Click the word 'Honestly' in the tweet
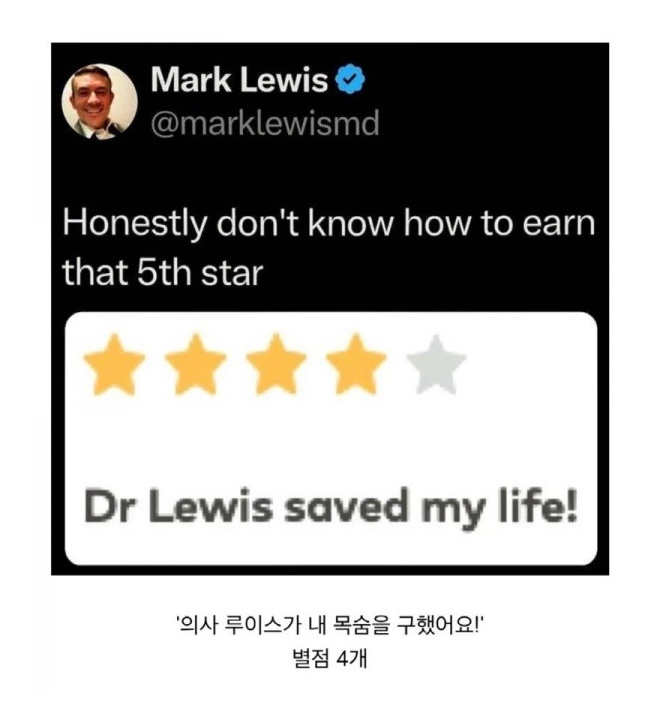Screen dimensions: 660x723 click(135, 224)
